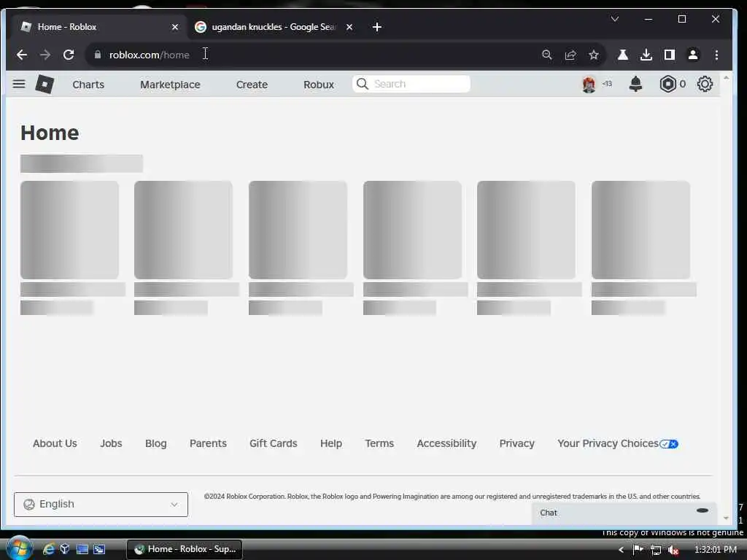Screen dimensions: 747x560
Task: Click the page scrollbar down arrow
Action: pyautogui.click(x=726, y=518)
